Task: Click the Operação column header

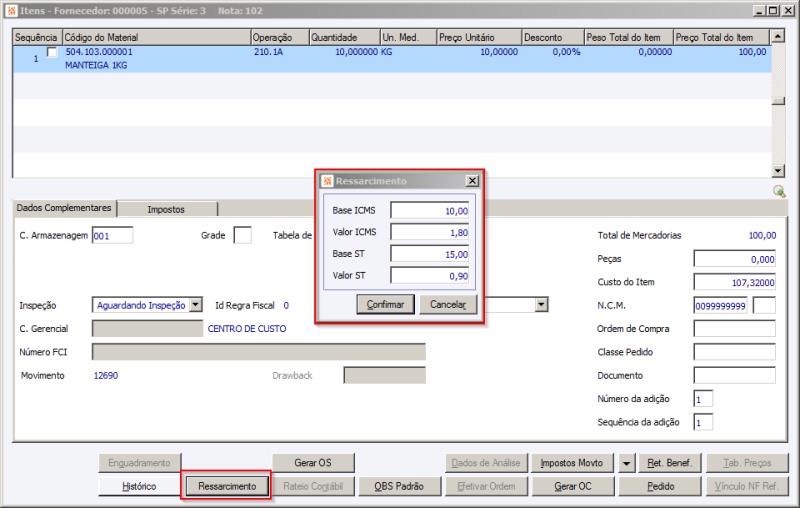Action: (280, 37)
